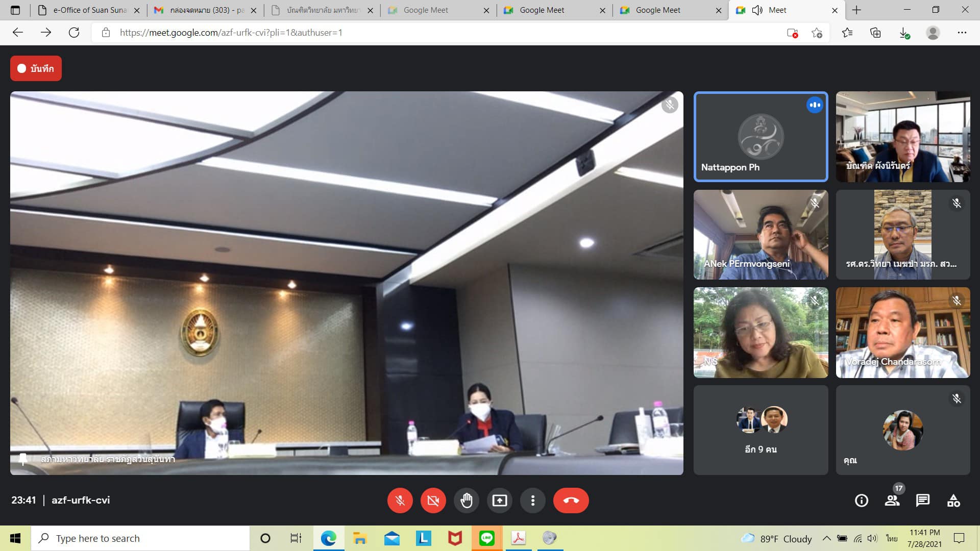
Task: Open Edge settings and more menu
Action: click(962, 33)
